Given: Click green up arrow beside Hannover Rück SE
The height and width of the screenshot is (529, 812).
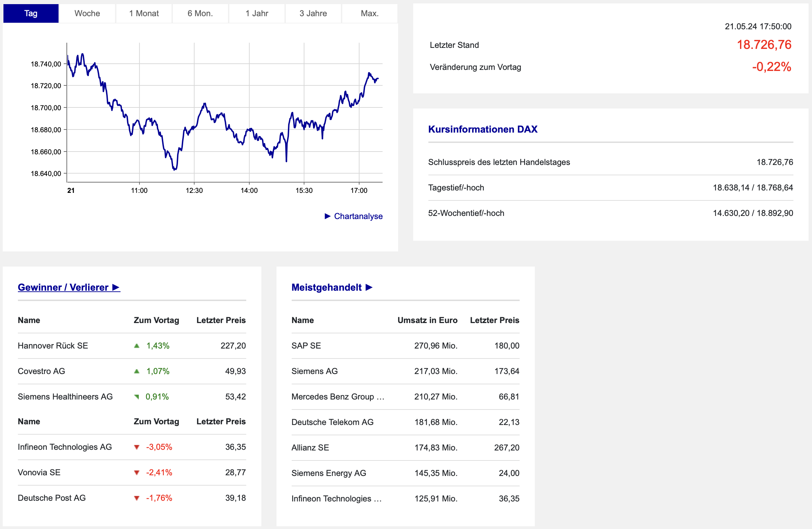Looking at the screenshot, I should [x=137, y=346].
